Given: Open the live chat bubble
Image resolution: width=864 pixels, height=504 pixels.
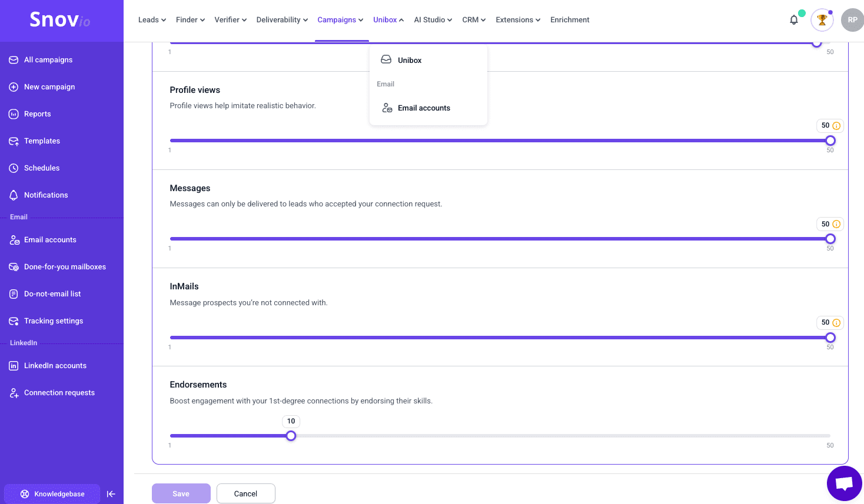Looking at the screenshot, I should click(844, 483).
